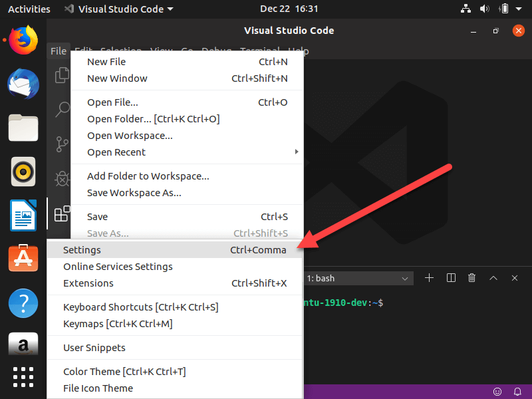Select Keyboard Shortcuts entry
532x399 pixels.
[x=174, y=307]
